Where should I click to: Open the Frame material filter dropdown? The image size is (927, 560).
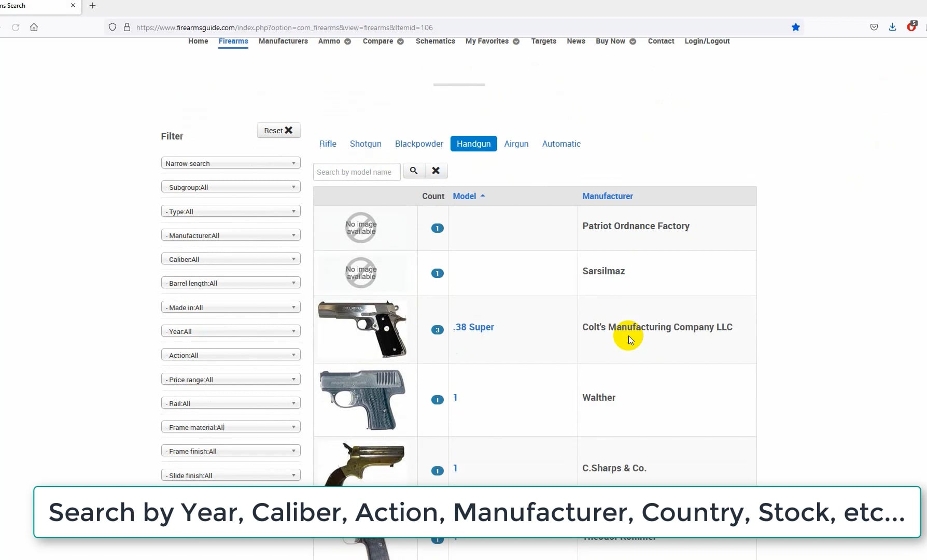[231, 427]
